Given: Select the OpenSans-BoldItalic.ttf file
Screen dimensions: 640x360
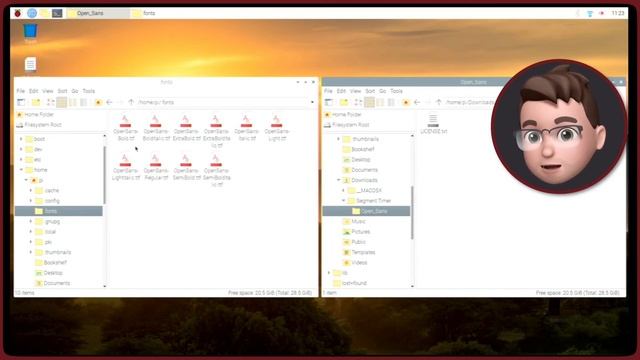Looking at the screenshot, I should pyautogui.click(x=156, y=128).
